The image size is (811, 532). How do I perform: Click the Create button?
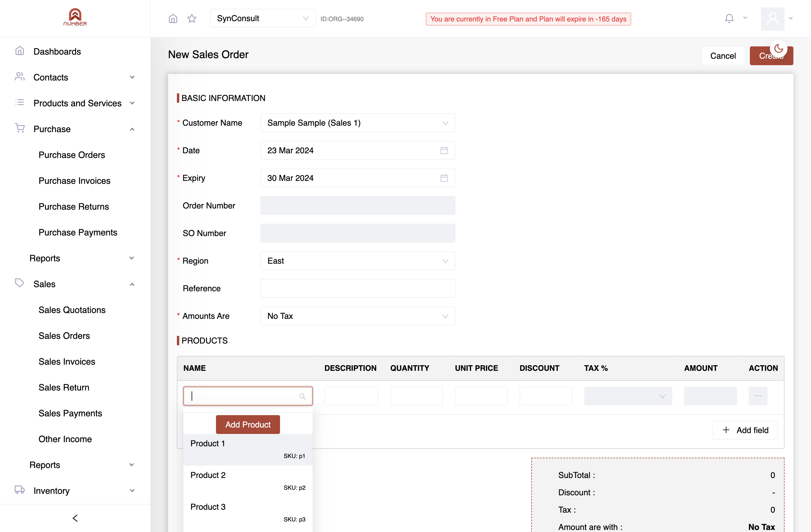[771, 56]
